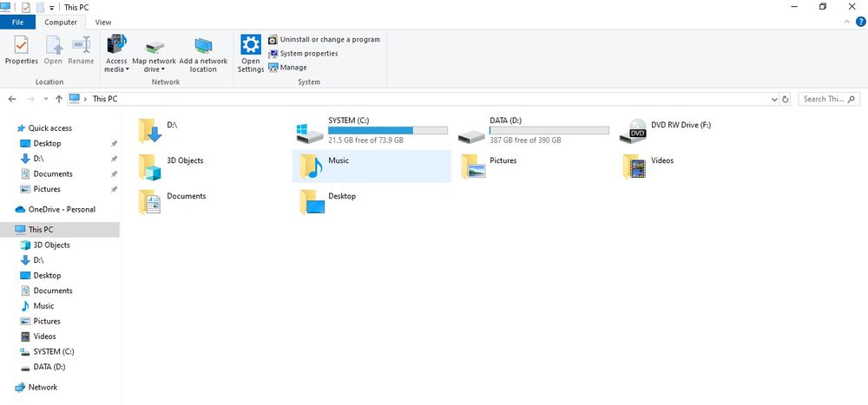Open pinned Pictures under Quick access
Image resolution: width=868 pixels, height=405 pixels.
[x=47, y=189]
